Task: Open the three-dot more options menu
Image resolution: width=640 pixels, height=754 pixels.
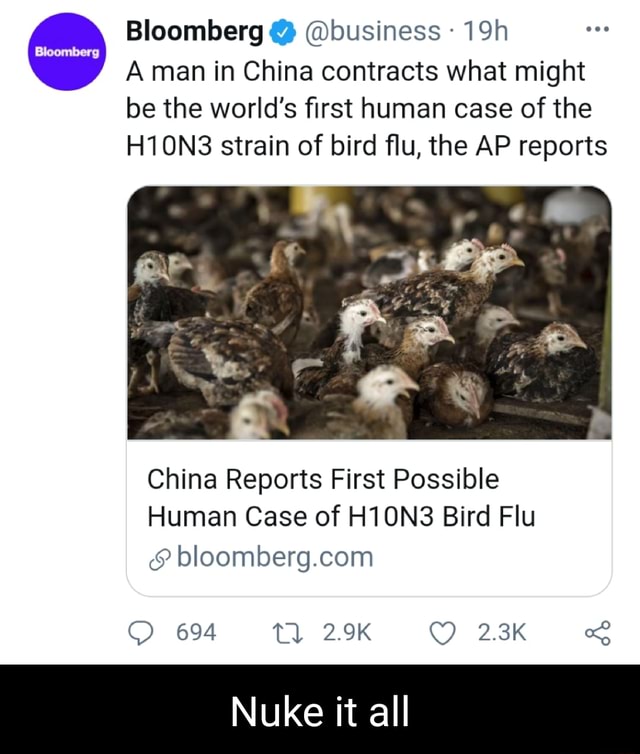Action: pos(598,30)
